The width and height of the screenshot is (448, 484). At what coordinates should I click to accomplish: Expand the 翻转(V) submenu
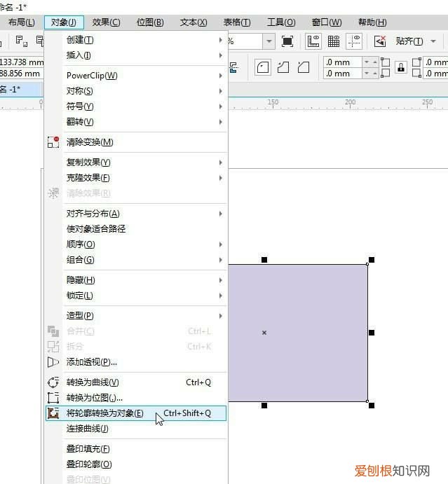click(136, 122)
